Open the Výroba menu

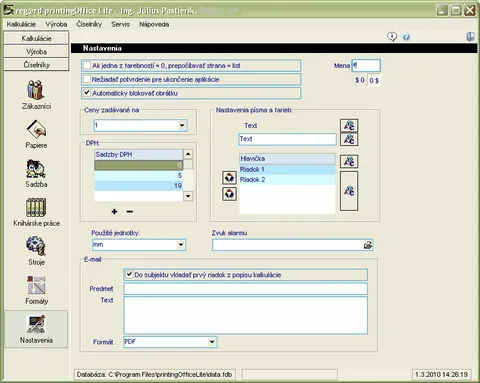56,24
